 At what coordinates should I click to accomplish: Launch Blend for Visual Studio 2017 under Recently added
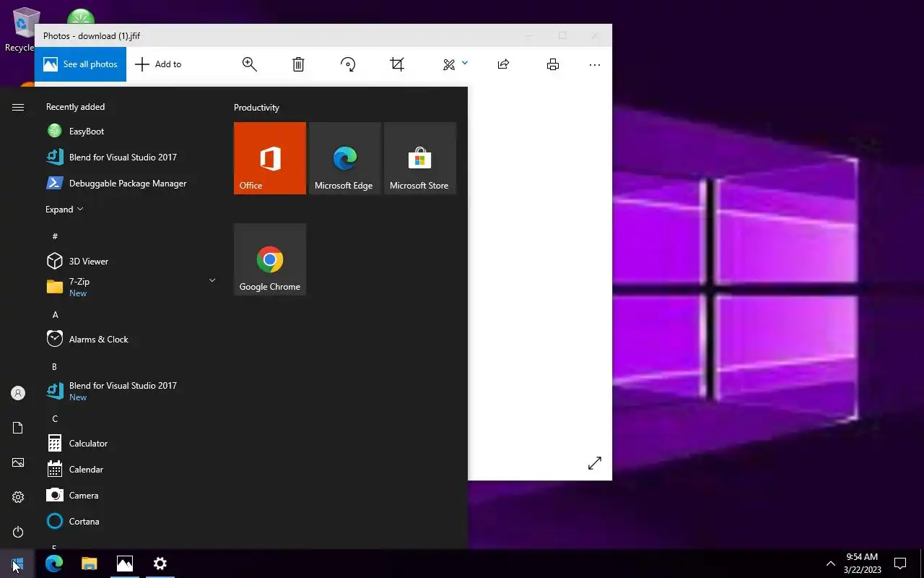click(x=130, y=158)
